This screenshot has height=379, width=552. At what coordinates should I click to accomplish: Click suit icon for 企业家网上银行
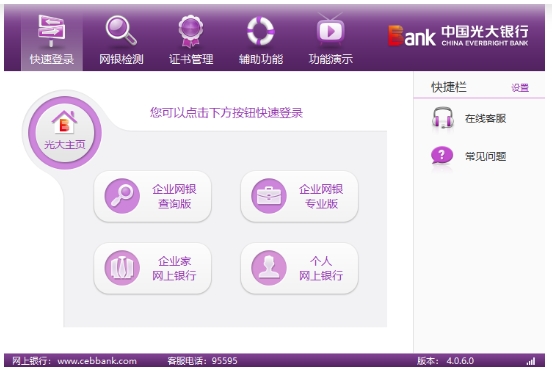pyautogui.click(x=122, y=268)
